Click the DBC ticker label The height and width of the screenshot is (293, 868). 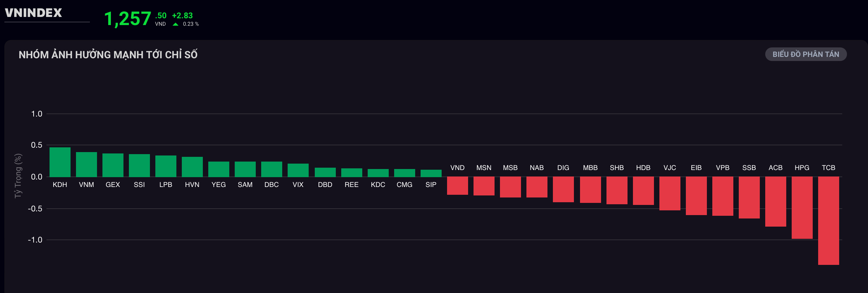[272, 185]
